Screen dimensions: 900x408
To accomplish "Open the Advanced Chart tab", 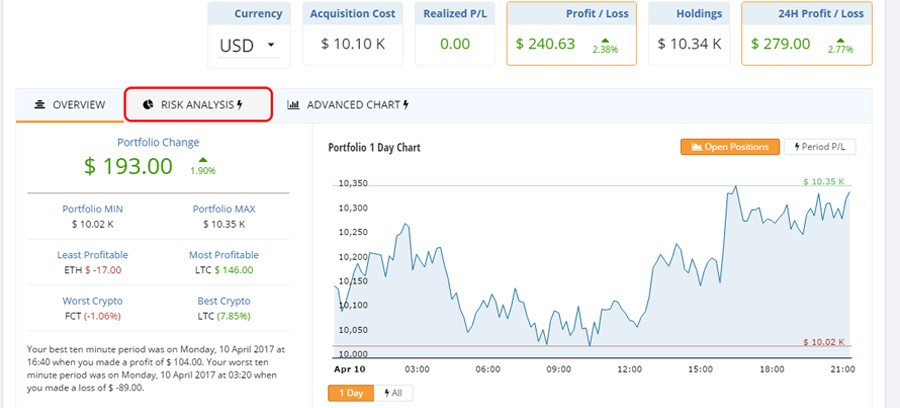I will pos(350,104).
